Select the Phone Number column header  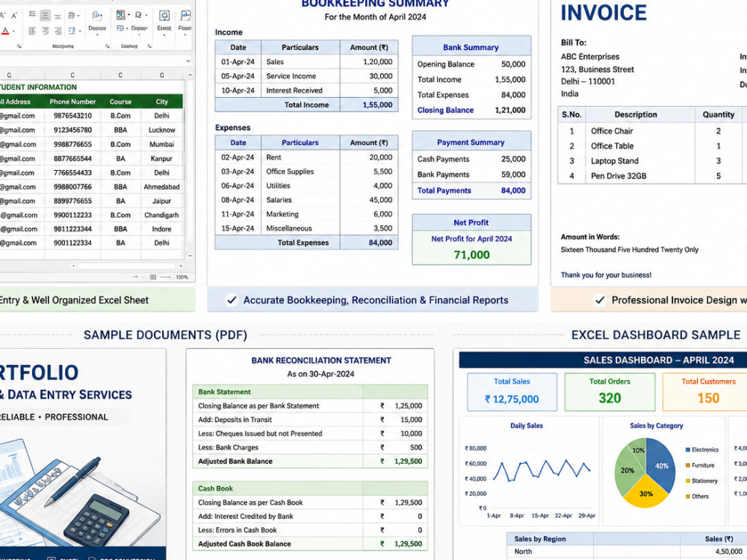tap(72, 102)
